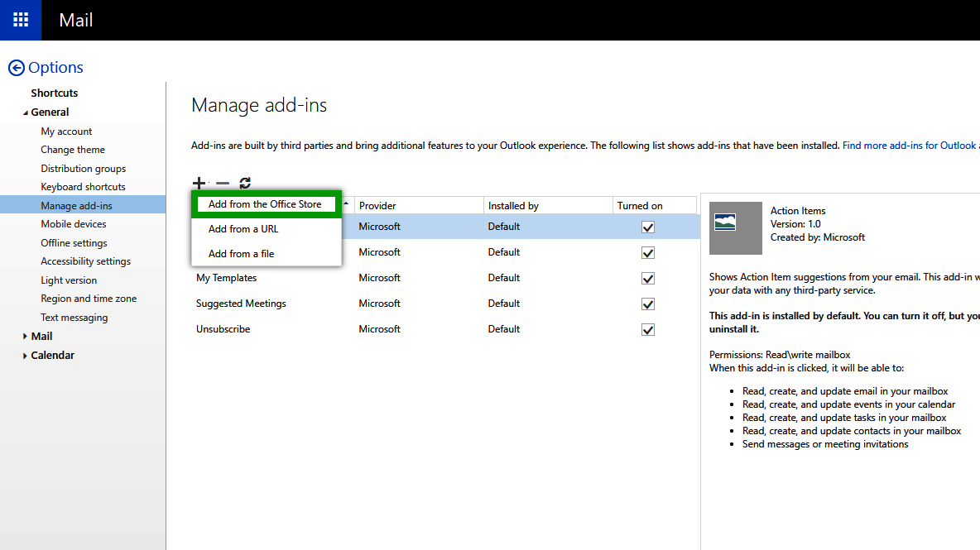Screen dimensions: 980x550
Task: Click the back arrow next to Options
Action: [17, 67]
